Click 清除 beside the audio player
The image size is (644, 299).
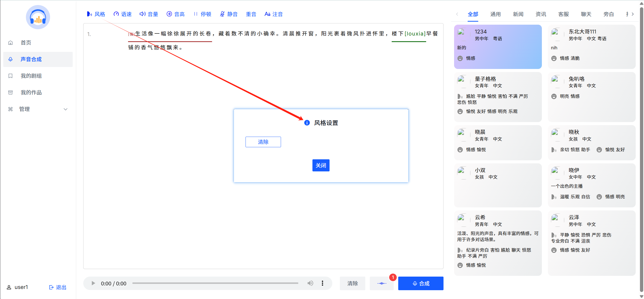click(352, 283)
